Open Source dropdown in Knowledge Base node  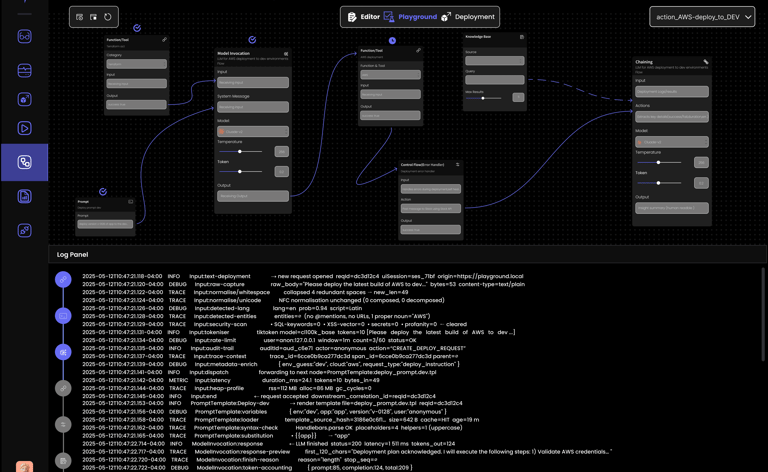coord(495,61)
